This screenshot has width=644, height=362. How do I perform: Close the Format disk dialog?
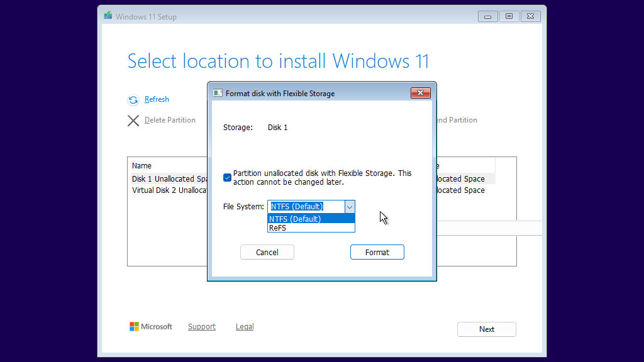coord(420,92)
